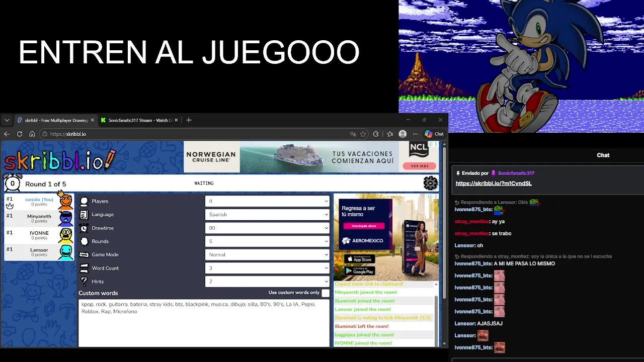
Task: Open the Rounds dropdown showing 5
Action: [267, 241]
